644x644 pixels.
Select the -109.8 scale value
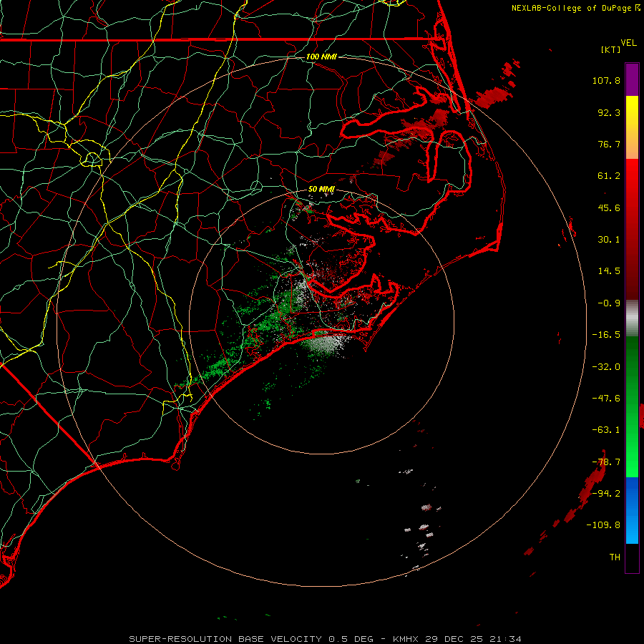[x=603, y=525]
